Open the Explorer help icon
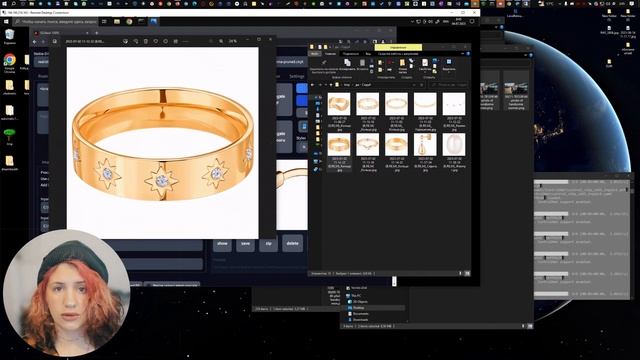Image resolution: width=640 pixels, height=360 pixels. pos(468,54)
